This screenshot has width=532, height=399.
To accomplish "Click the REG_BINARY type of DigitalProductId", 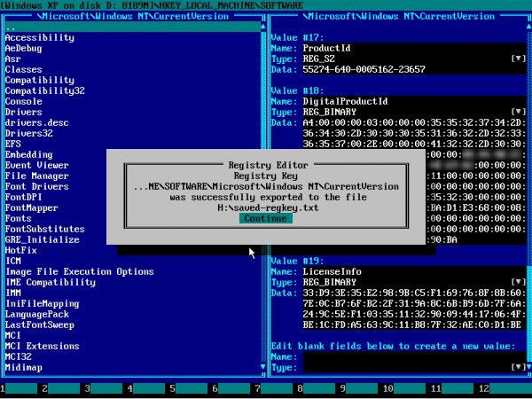I will (x=330, y=112).
